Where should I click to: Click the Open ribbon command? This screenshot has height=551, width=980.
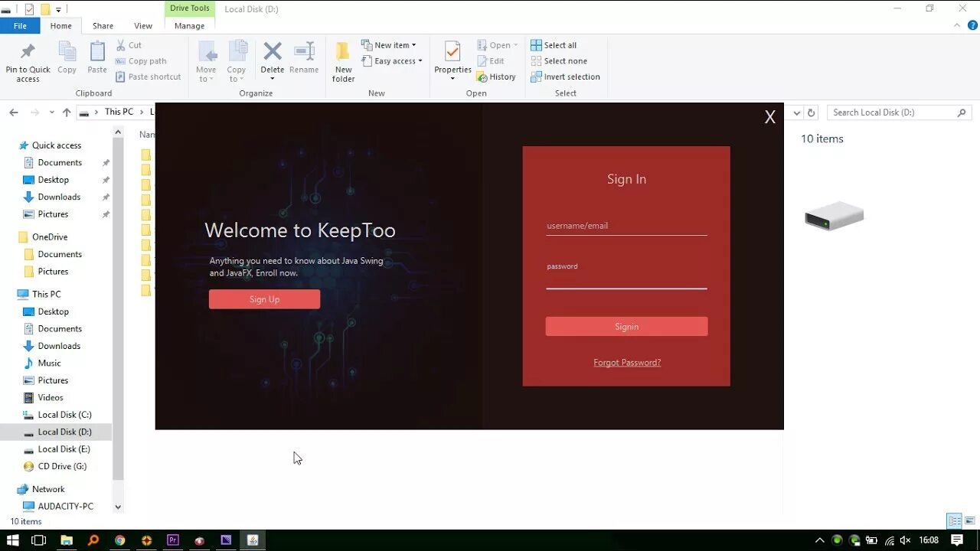pyautogui.click(x=497, y=45)
